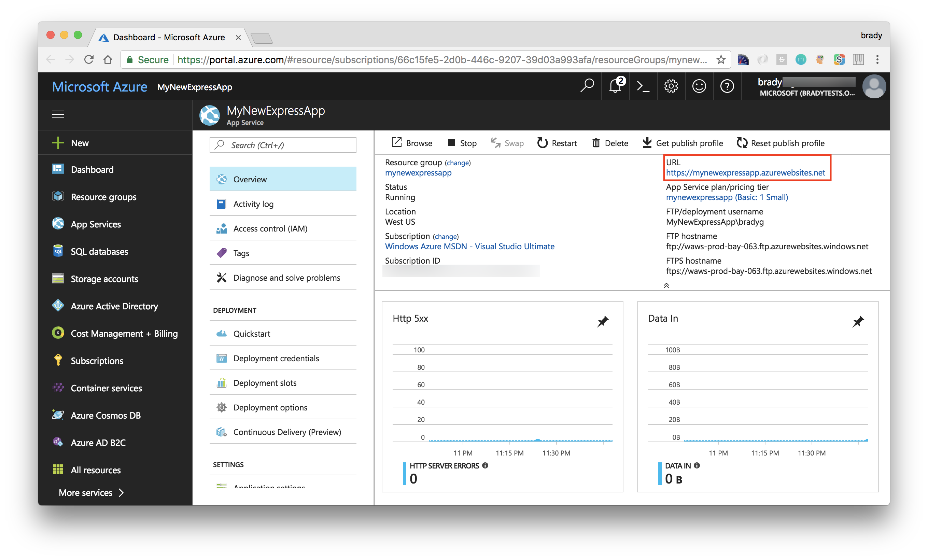
Task: Click change link next to Subscription
Action: coord(446,237)
